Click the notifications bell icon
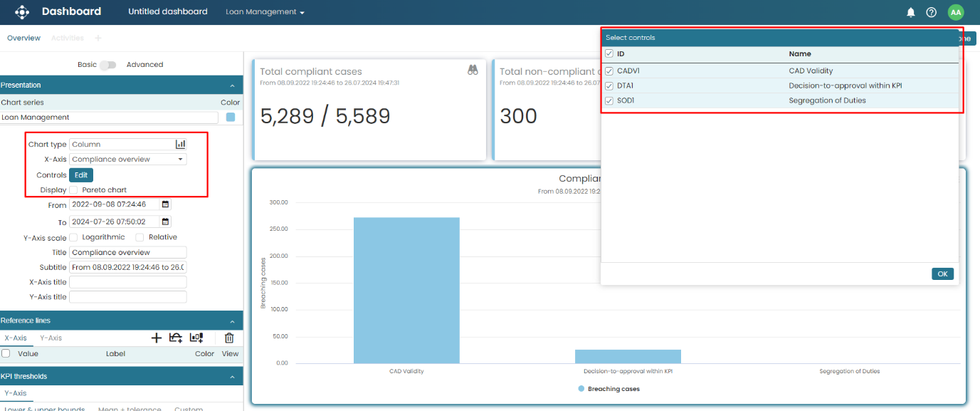The height and width of the screenshot is (411, 980). (x=910, y=12)
